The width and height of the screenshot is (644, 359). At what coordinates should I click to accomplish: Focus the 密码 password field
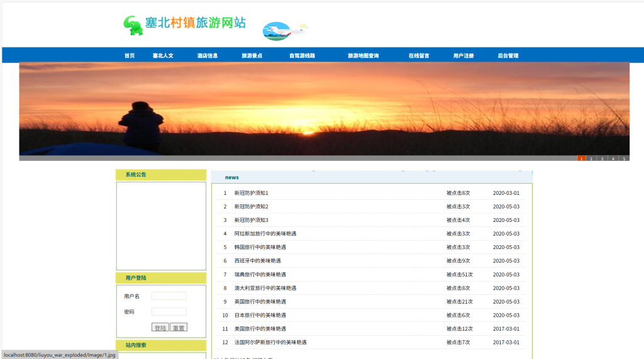pos(169,311)
